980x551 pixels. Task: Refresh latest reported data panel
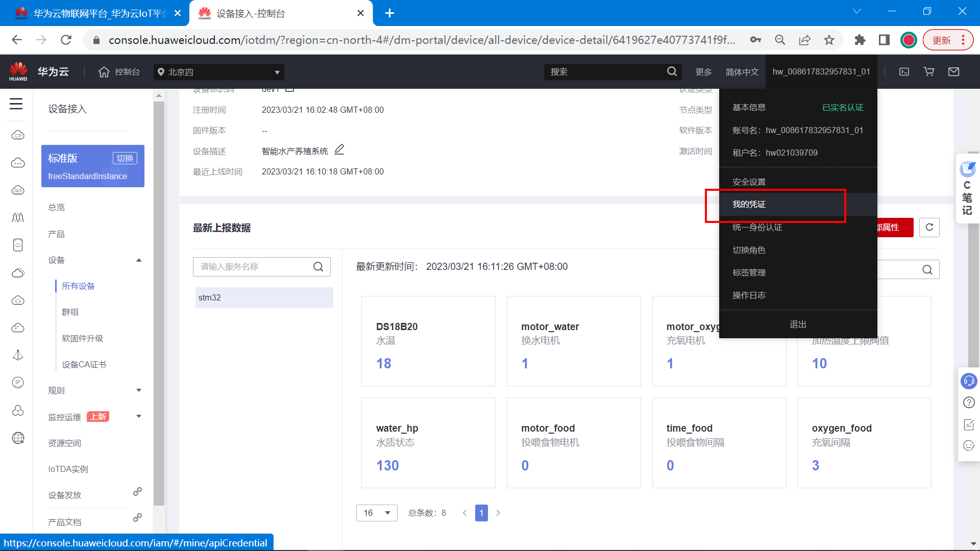(x=929, y=228)
